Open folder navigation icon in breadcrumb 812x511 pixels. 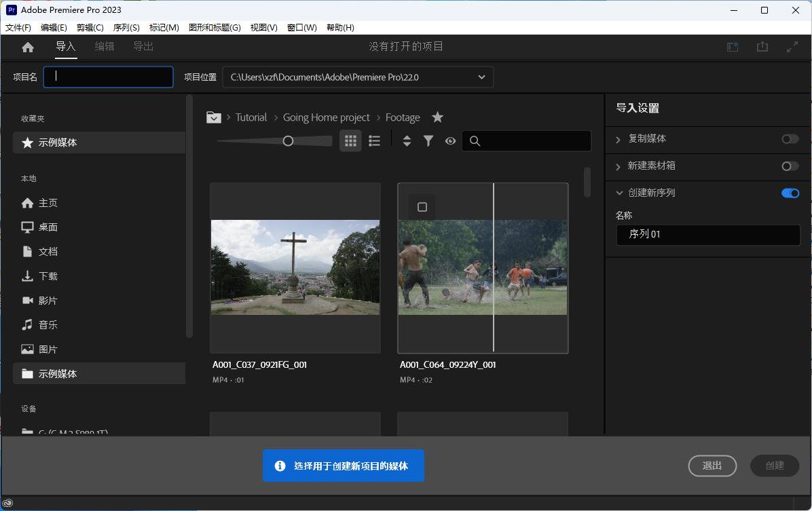click(x=213, y=117)
